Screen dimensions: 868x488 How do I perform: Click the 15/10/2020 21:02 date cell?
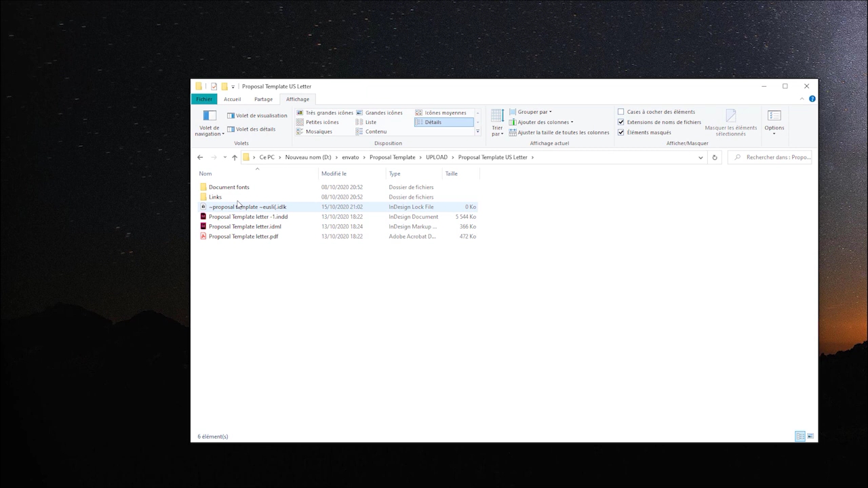[x=342, y=207]
